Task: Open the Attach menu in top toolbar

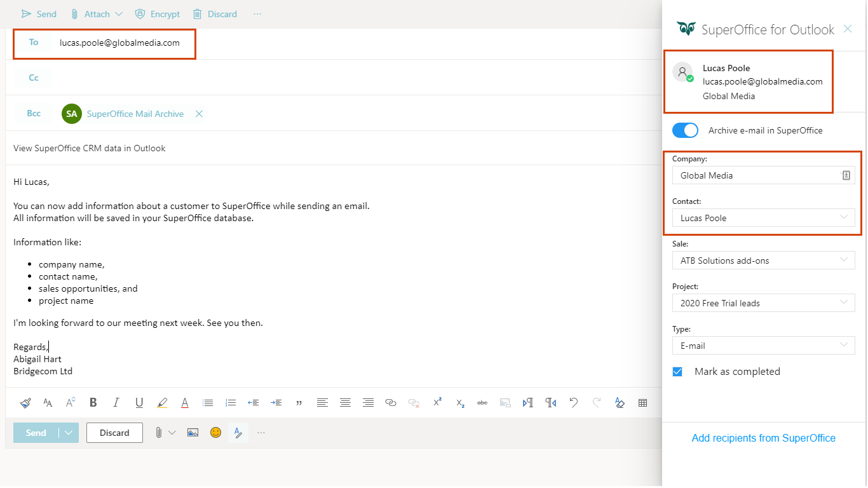Action: pos(96,14)
